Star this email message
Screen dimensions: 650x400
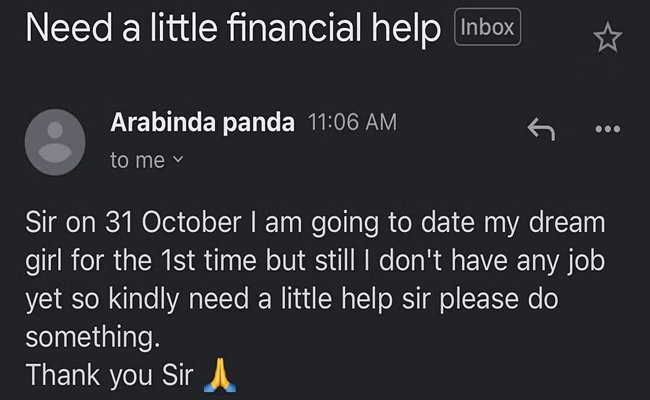tap(607, 37)
